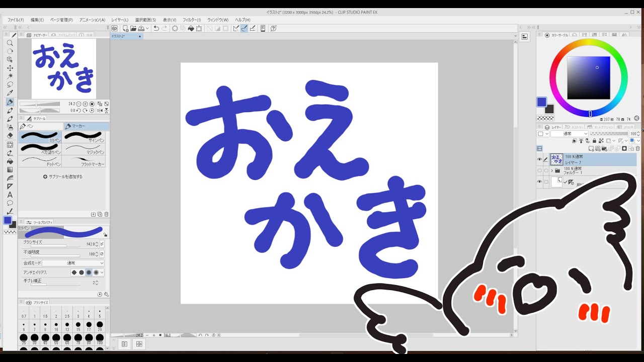Delete sub tool with the trash icon
644x362 pixels.
[106, 214]
